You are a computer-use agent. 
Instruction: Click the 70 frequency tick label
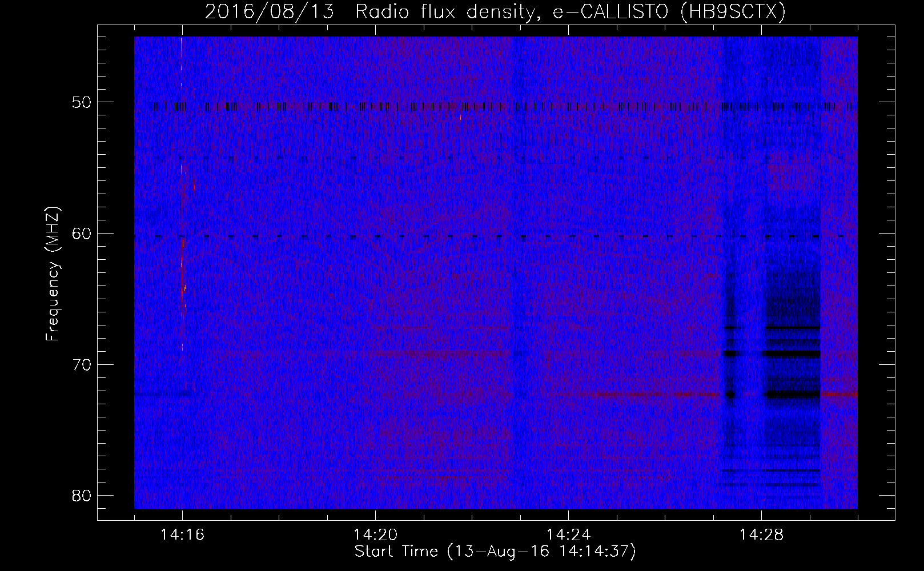click(x=82, y=365)
